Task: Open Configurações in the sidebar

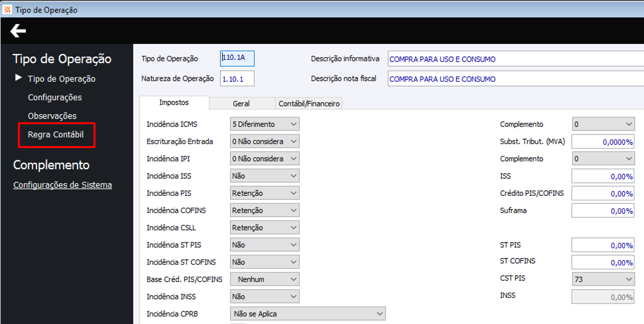Action: [x=55, y=97]
